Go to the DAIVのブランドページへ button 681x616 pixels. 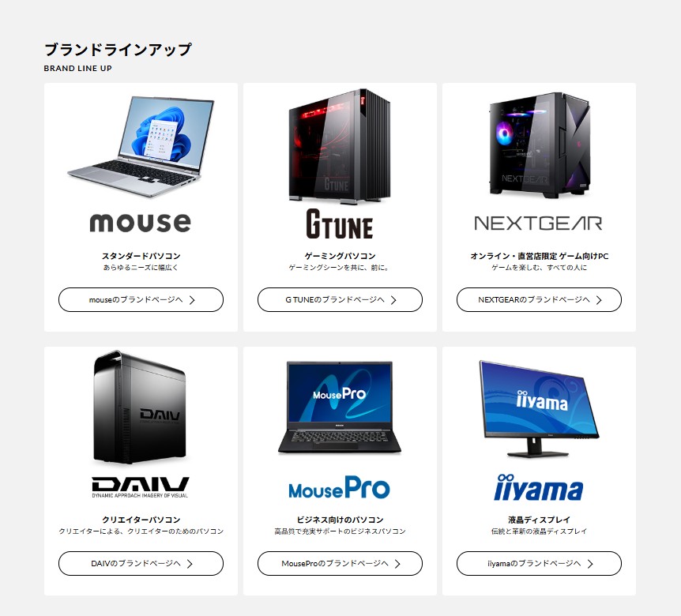[x=141, y=563]
